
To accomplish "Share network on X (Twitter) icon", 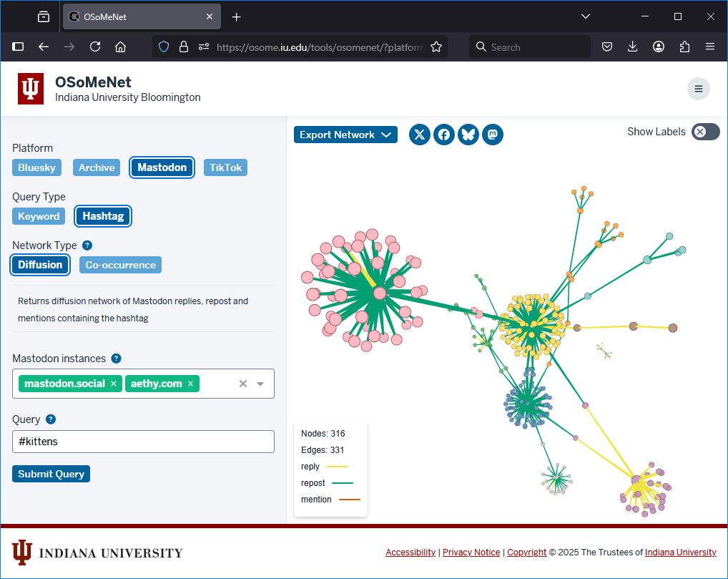I will (419, 135).
